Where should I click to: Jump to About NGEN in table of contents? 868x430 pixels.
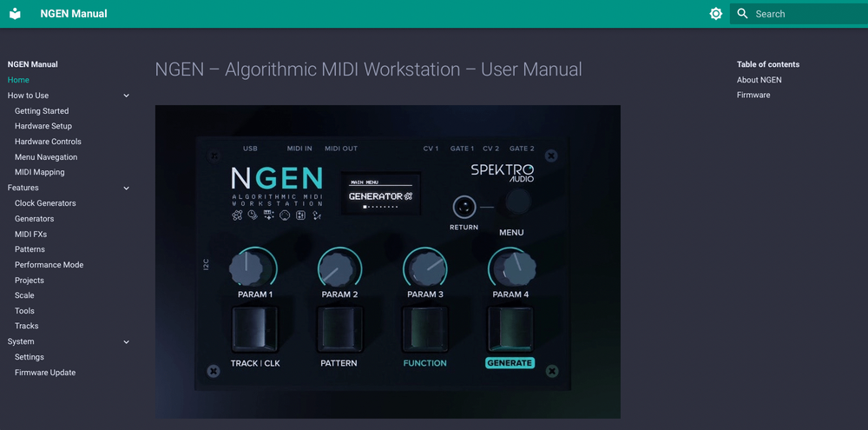(x=759, y=80)
